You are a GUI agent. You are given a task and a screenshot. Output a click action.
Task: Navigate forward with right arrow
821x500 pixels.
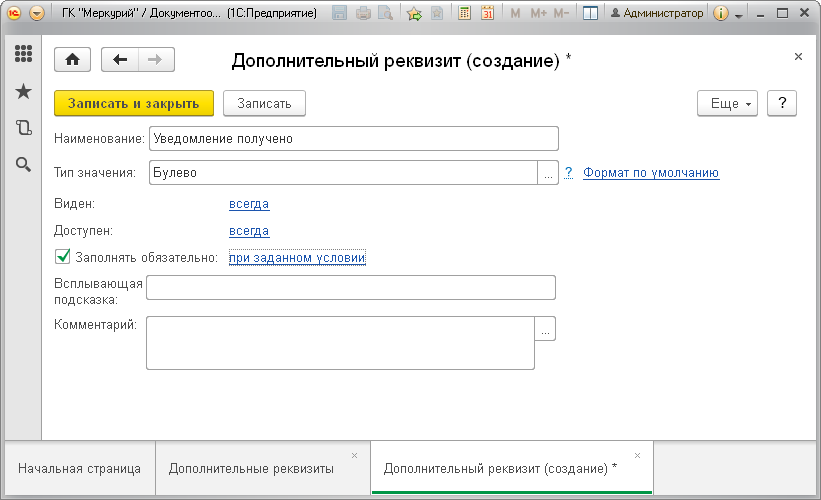[156, 60]
